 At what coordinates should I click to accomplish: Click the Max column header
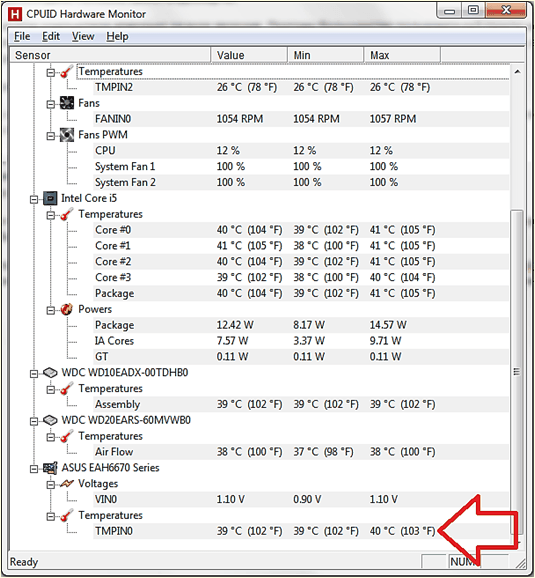point(403,55)
